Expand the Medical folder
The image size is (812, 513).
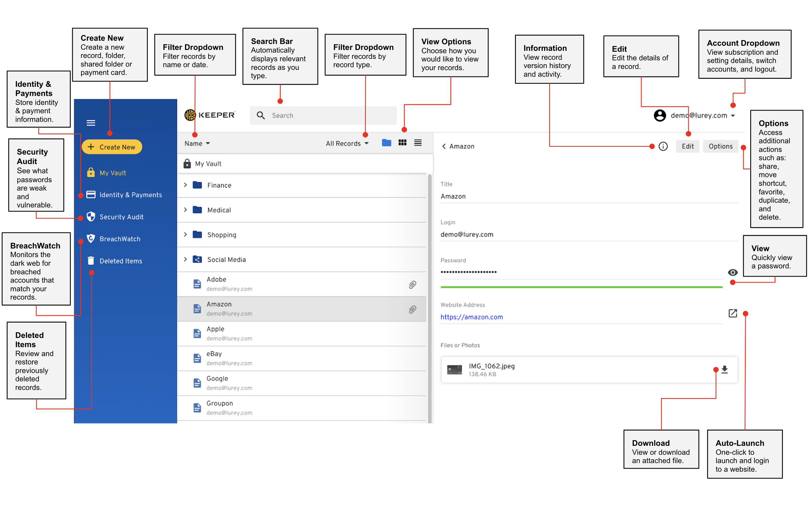(185, 210)
